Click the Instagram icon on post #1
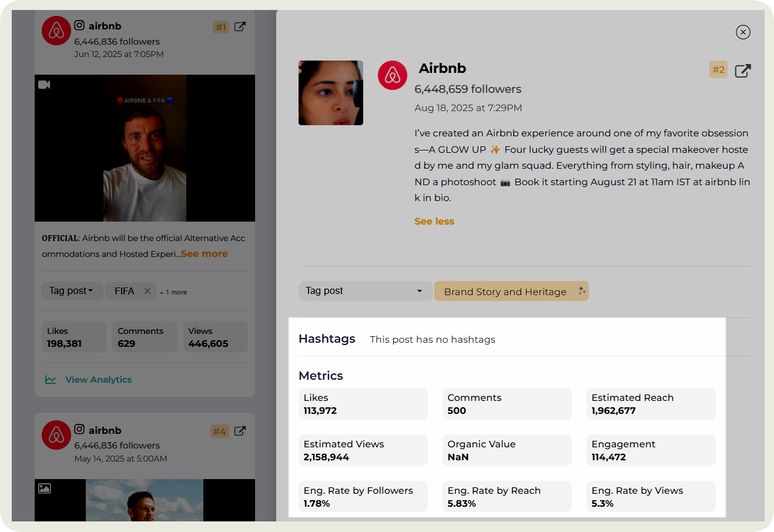Image resolution: width=774 pixels, height=532 pixels. tap(79, 25)
